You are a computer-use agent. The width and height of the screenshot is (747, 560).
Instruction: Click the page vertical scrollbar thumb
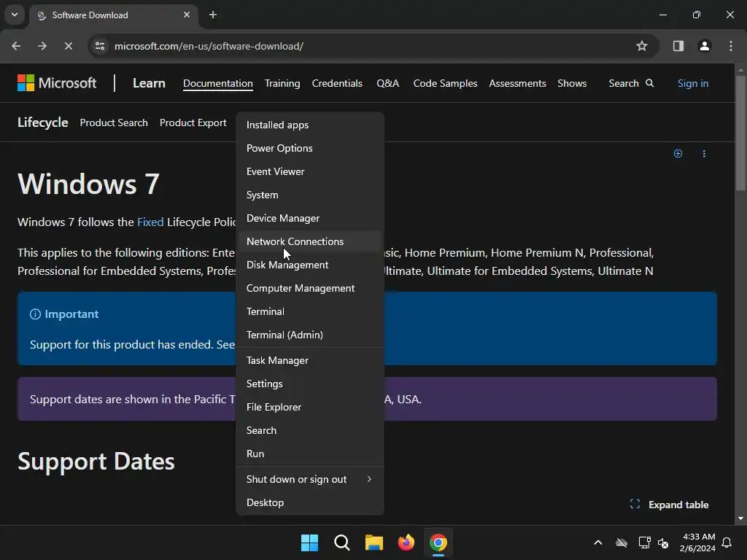point(740,133)
